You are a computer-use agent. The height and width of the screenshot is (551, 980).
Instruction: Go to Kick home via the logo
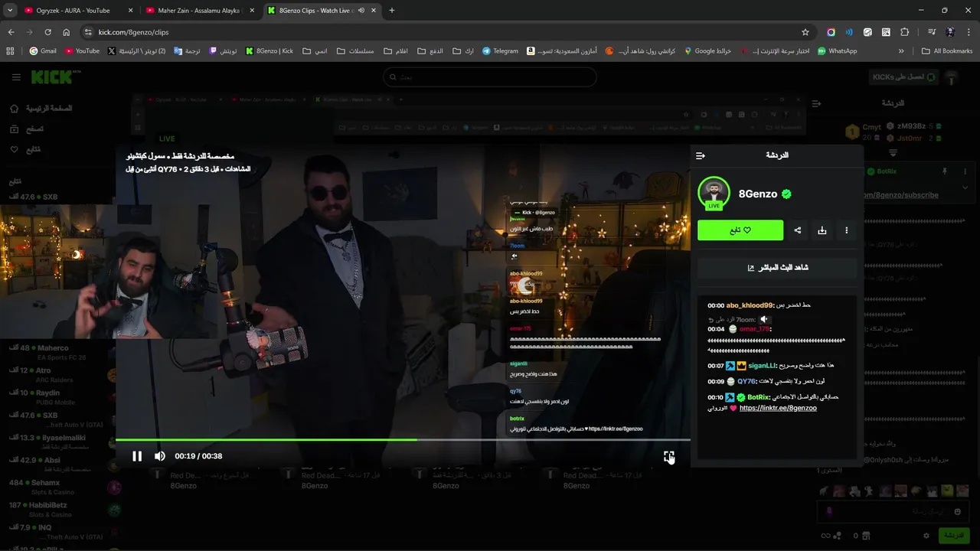(x=55, y=77)
